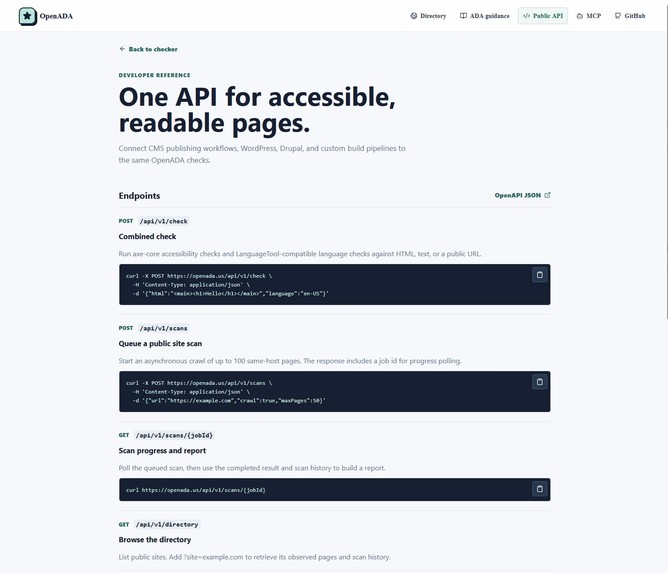Select the Public API nav tab
Image resolution: width=668 pixels, height=573 pixels.
coord(543,16)
